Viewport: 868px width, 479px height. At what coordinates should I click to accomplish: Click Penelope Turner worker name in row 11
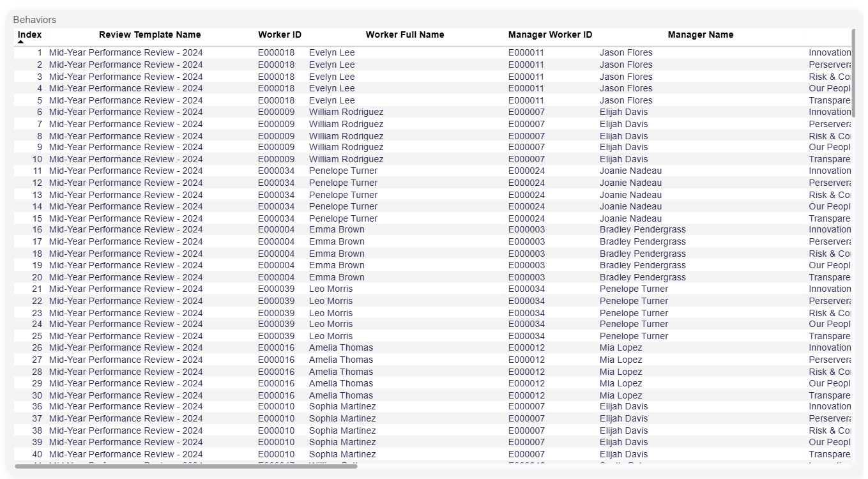pyautogui.click(x=343, y=171)
